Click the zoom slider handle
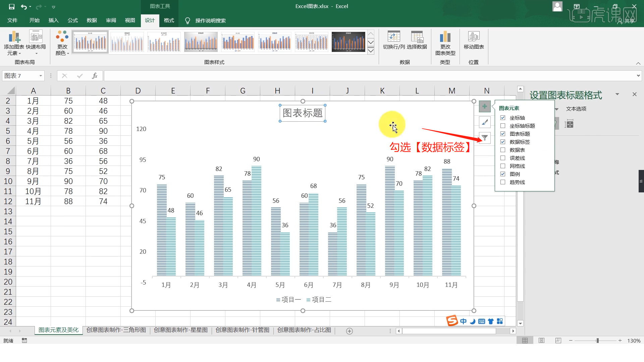 pos(597,341)
